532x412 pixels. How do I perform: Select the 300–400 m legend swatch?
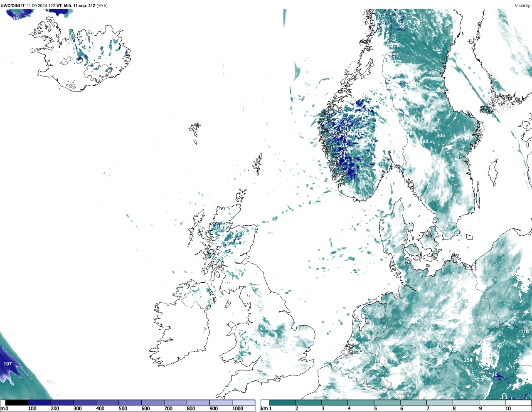point(85,402)
